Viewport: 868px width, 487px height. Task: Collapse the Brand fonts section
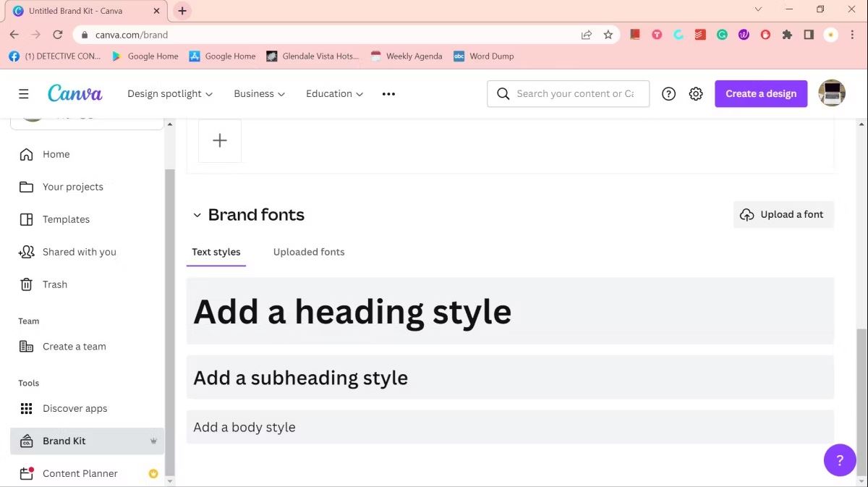click(197, 215)
